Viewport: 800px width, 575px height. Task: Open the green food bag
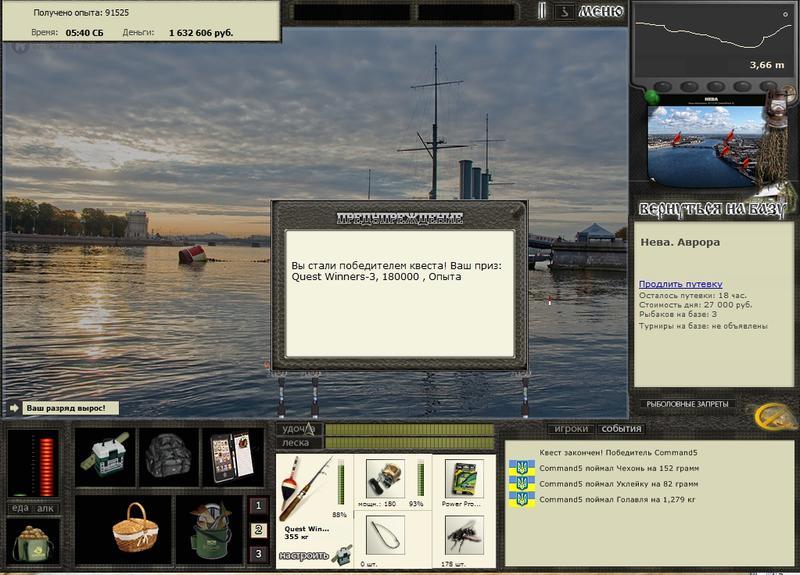(x=33, y=542)
